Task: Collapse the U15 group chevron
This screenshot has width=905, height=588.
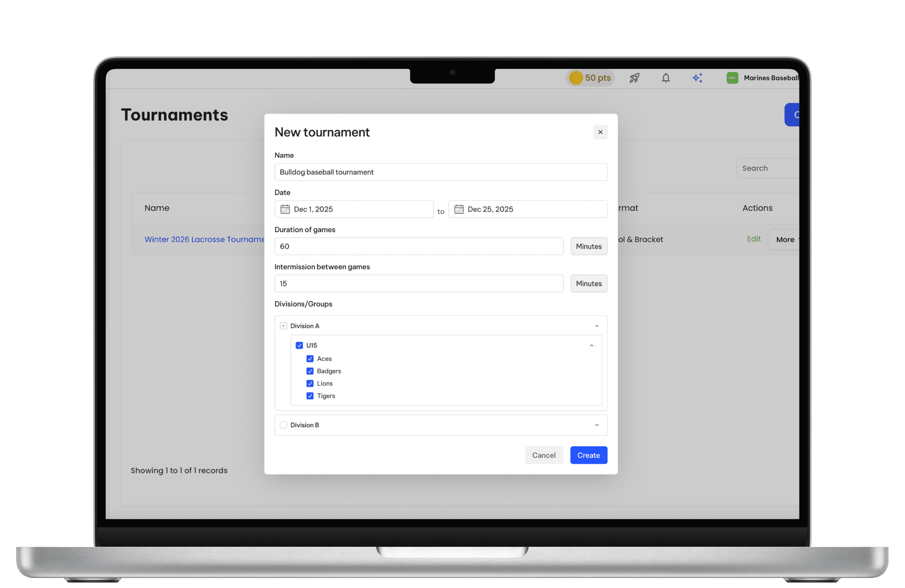Action: pyautogui.click(x=591, y=344)
